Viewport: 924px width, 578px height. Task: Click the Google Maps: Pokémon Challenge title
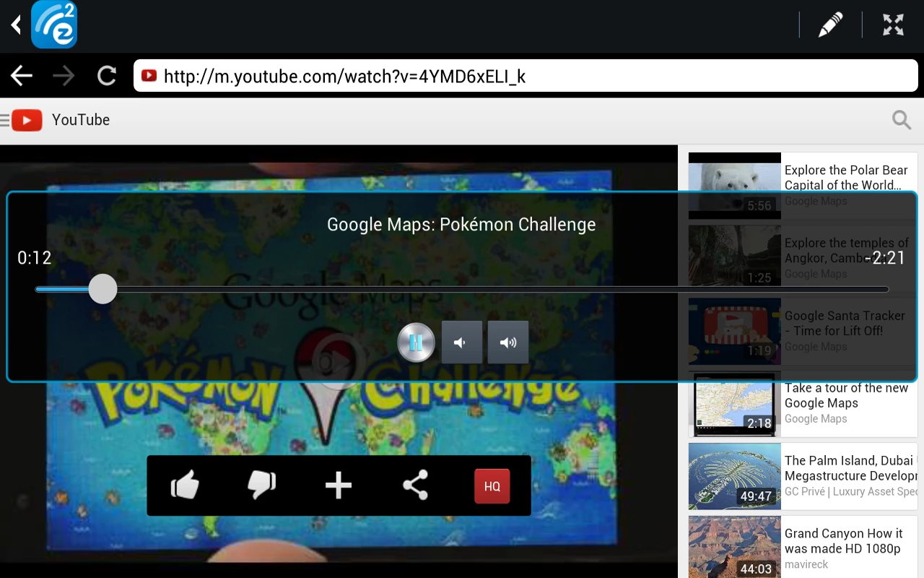click(x=461, y=225)
